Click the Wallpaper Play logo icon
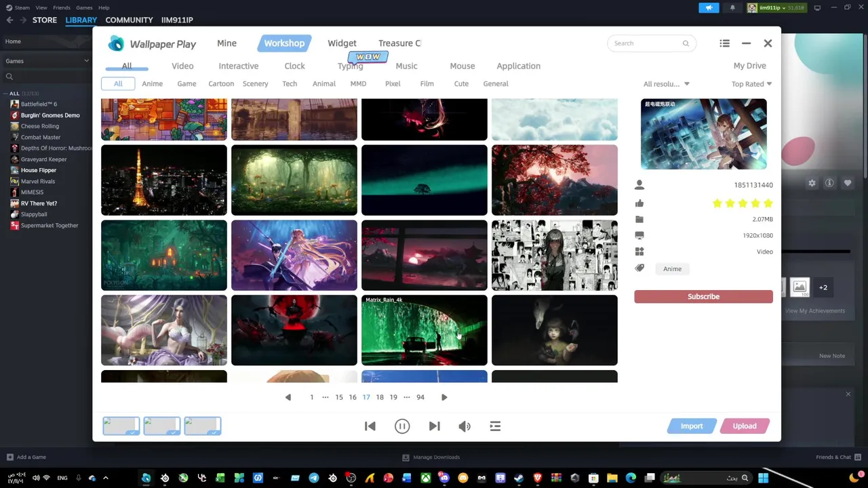868x488 pixels. (x=117, y=43)
